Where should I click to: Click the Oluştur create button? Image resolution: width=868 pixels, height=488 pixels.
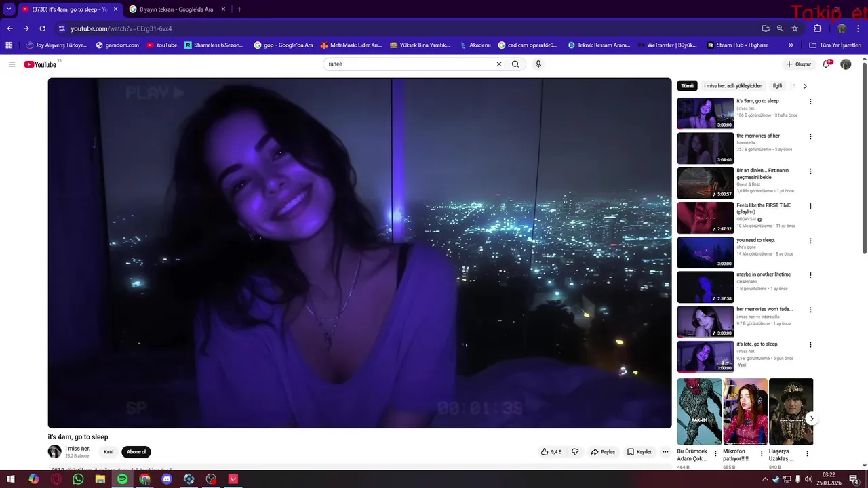click(x=799, y=64)
